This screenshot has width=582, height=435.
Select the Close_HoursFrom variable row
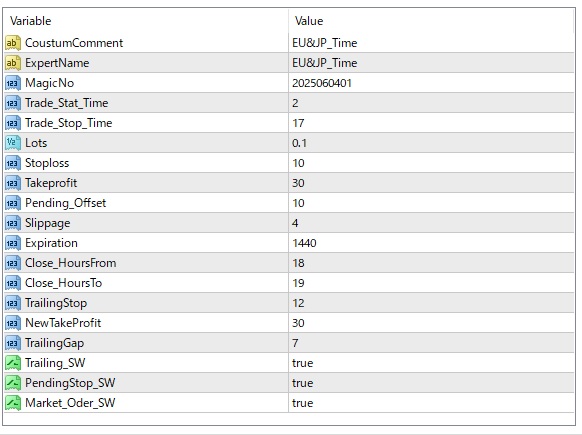[289, 263]
